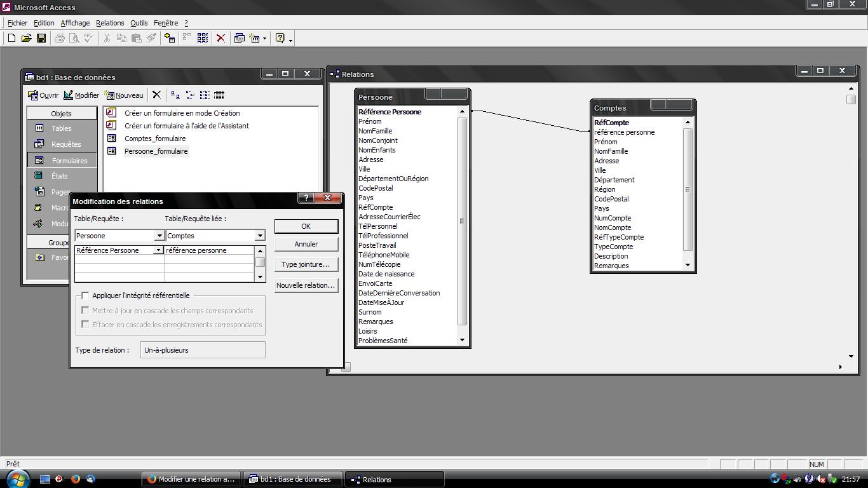Screen dimensions: 868x488
Task: Save using the floppy disk icon
Action: click(41, 38)
